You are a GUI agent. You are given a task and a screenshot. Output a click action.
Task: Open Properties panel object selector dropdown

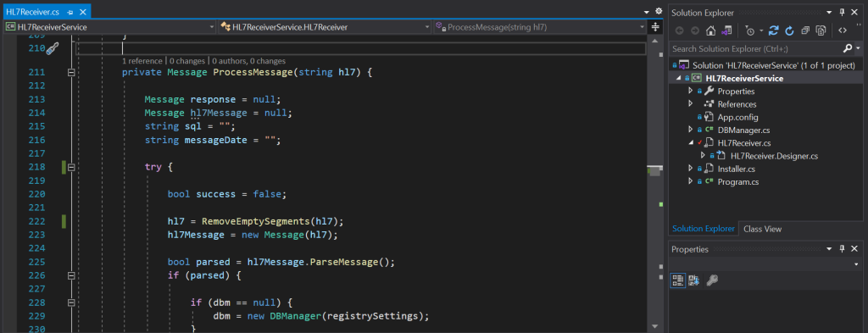point(856,264)
